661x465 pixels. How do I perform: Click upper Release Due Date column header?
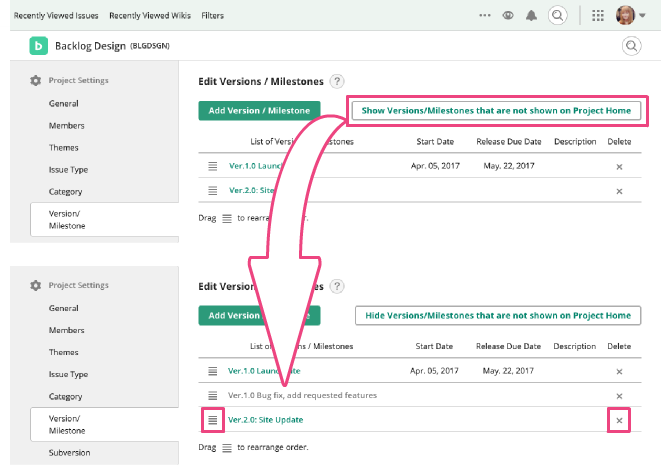509,141
